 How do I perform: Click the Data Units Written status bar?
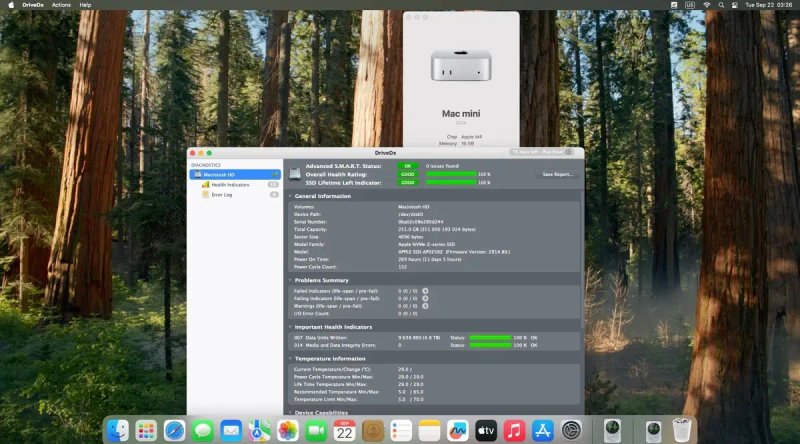[x=490, y=338]
